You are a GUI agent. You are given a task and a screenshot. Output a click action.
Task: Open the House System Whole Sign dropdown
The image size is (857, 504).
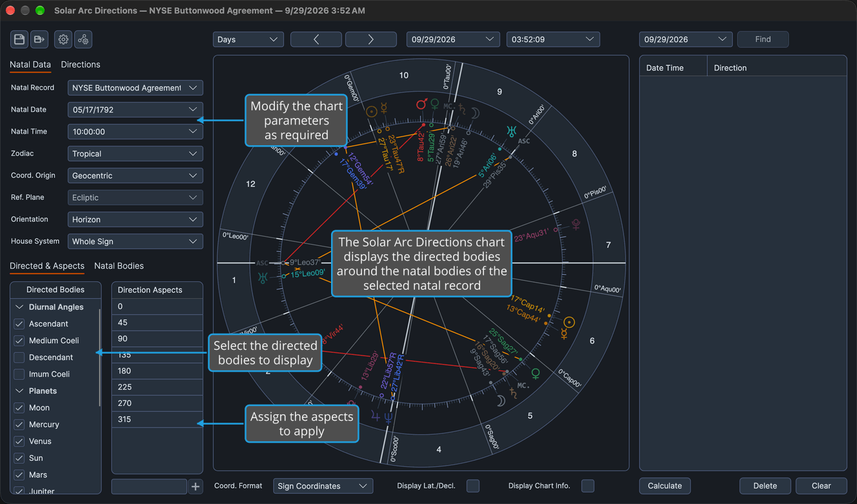[x=136, y=241]
